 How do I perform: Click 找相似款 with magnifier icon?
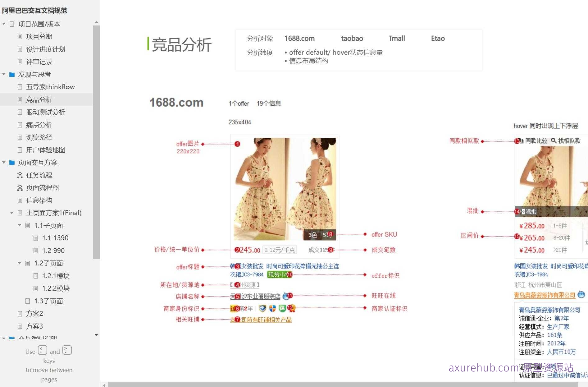tap(566, 141)
